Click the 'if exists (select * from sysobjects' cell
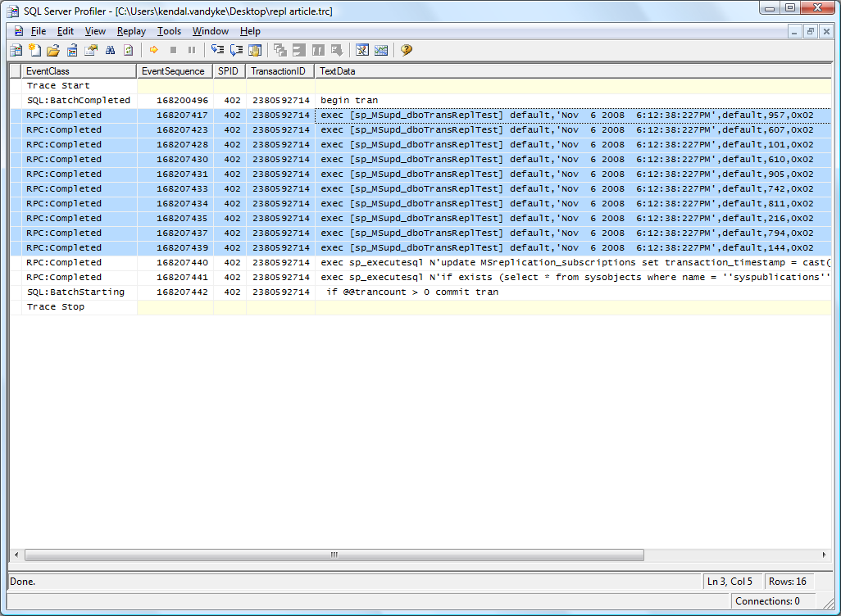This screenshot has width=841, height=616. (573, 277)
